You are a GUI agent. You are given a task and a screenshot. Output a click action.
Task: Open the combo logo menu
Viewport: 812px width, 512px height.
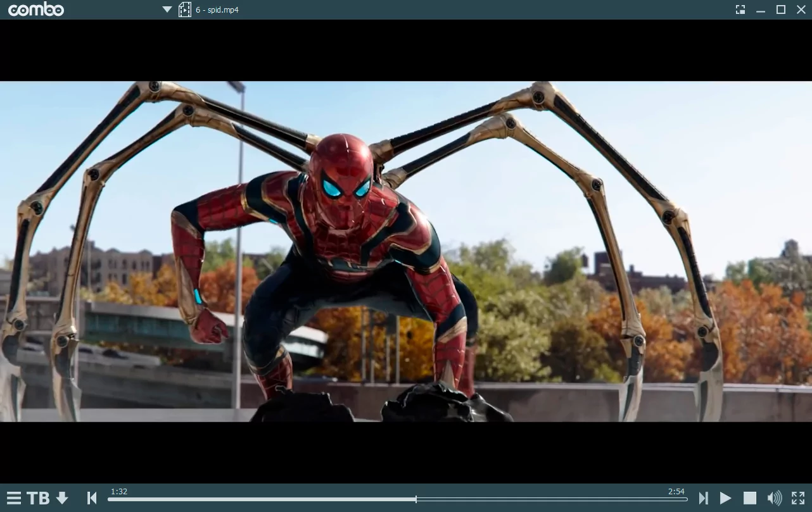pos(35,9)
